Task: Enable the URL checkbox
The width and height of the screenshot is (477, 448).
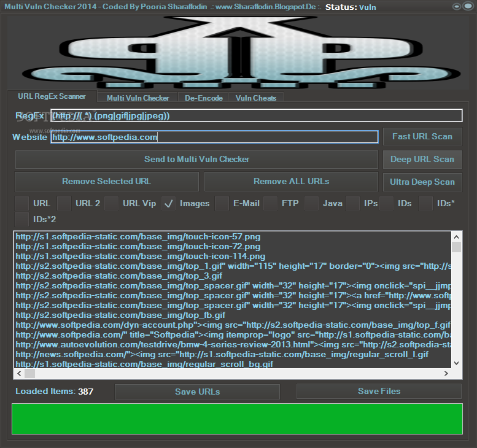Action: (x=22, y=204)
